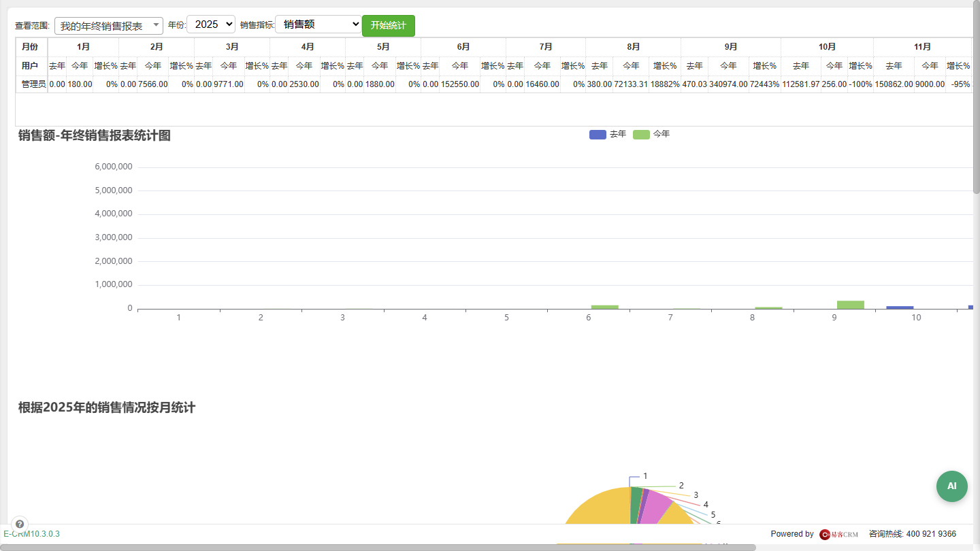The width and height of the screenshot is (980, 551).
Task: Toggle the 今年 legend series
Action: coord(651,135)
